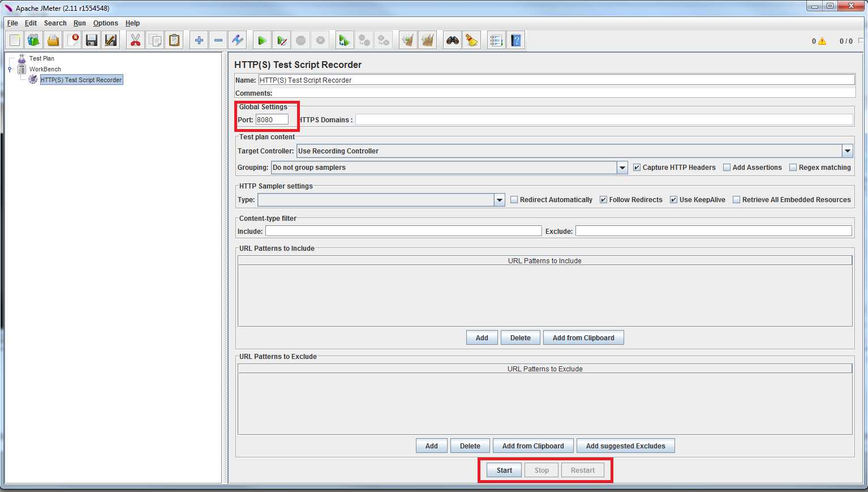Click Add from Clipboard under Include patterns

583,338
